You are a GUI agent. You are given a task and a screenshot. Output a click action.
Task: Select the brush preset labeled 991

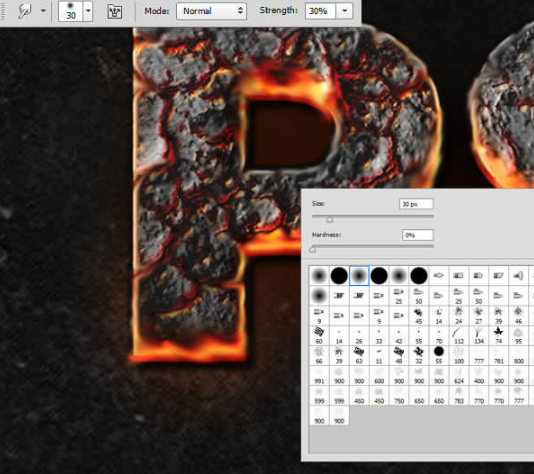(x=319, y=376)
